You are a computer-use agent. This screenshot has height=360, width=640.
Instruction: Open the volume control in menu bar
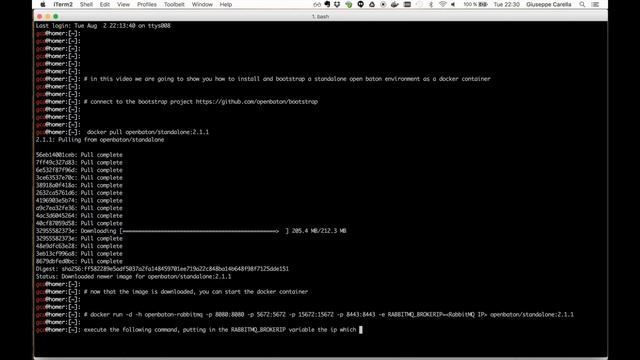pyautogui.click(x=453, y=4)
